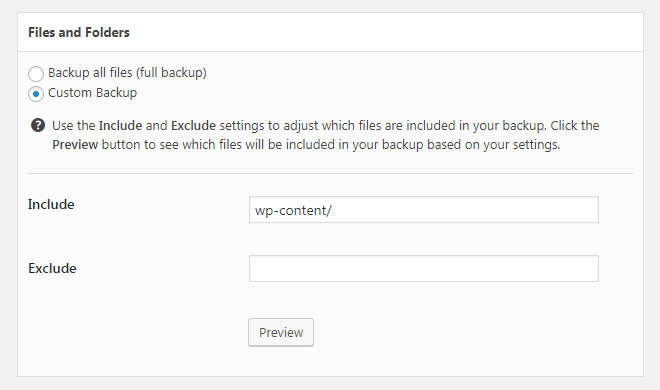Click the 'wp-content/' text in Include field
This screenshot has height=390, width=660.
[293, 210]
